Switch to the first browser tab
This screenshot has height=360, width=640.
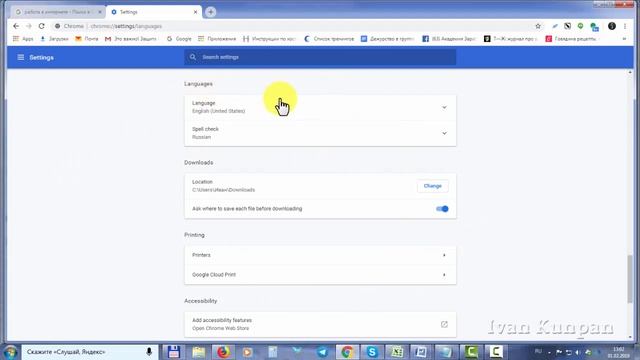pos(57,12)
